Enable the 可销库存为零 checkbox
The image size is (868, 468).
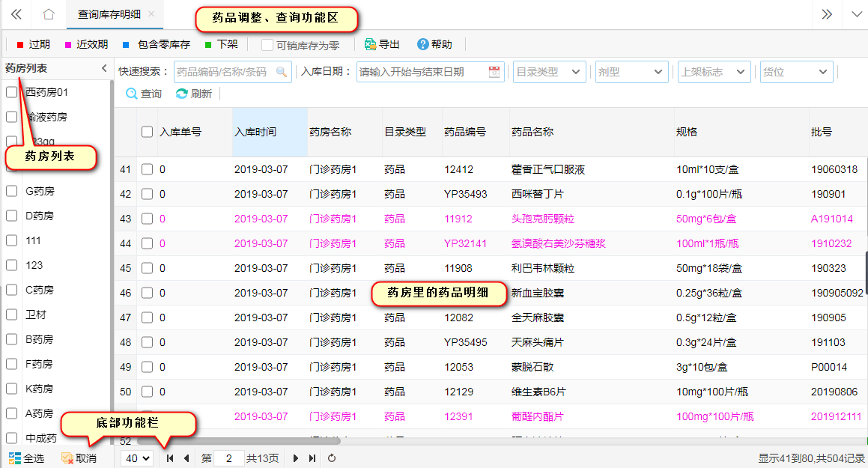tap(267, 45)
